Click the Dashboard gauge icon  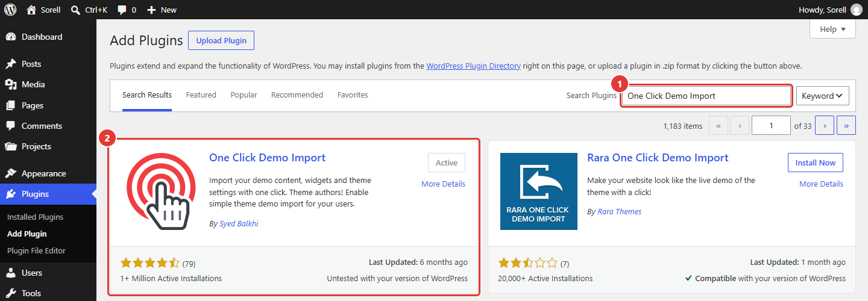[x=11, y=37]
